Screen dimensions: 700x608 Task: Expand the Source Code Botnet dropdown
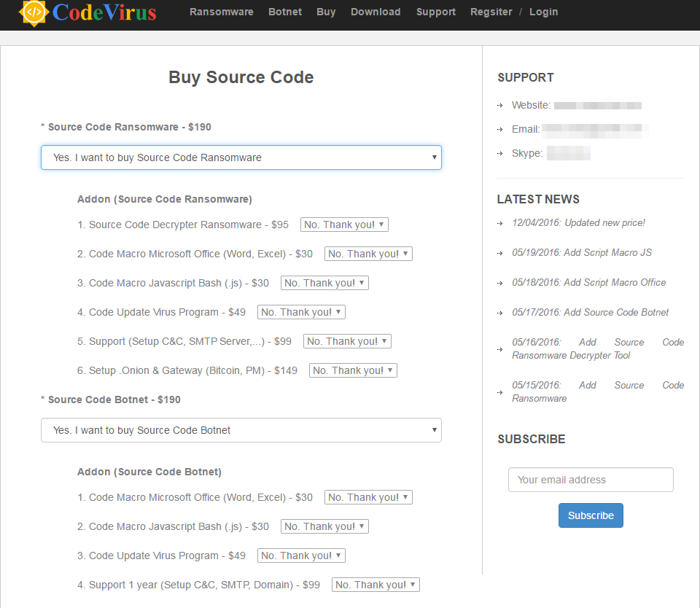[x=241, y=430]
